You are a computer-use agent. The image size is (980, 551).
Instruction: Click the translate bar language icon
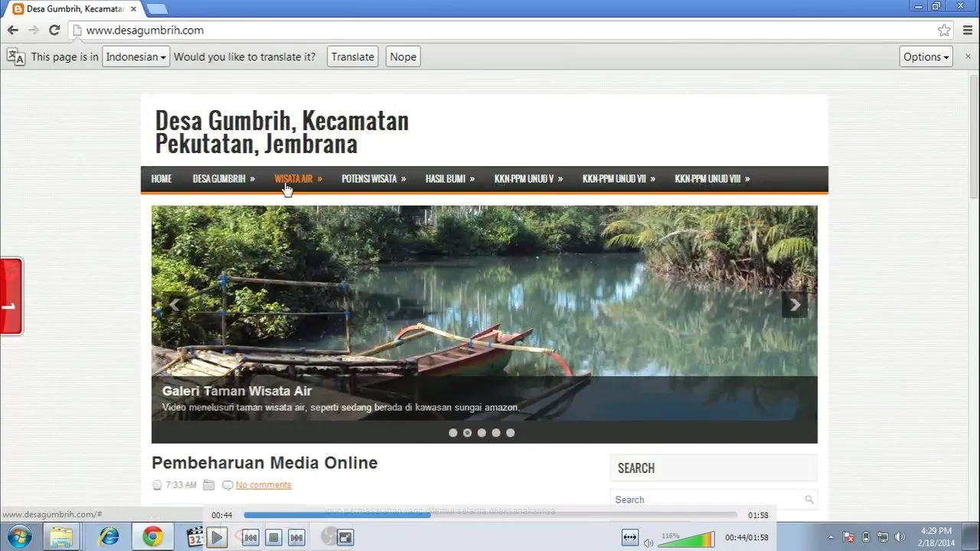tap(15, 57)
